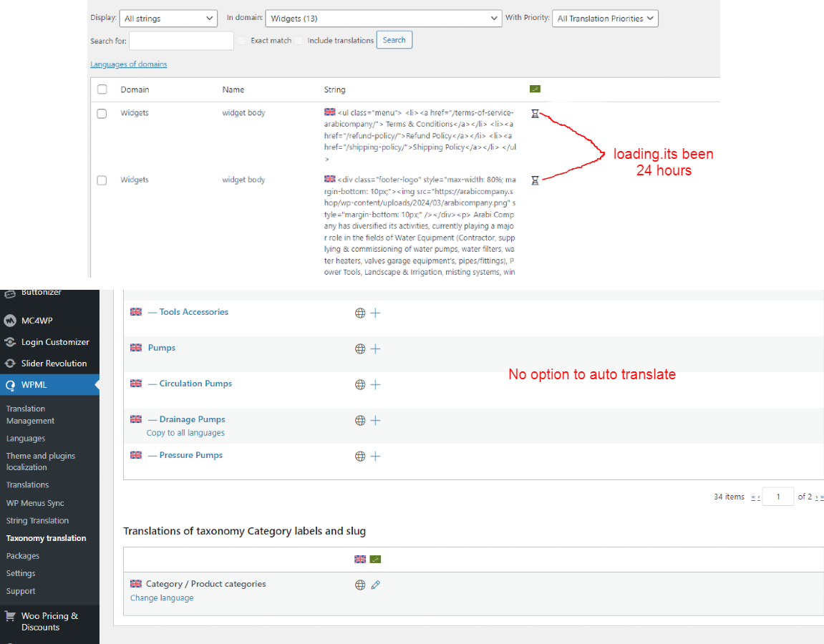Open the In domain Widgets (13) dropdown
Image resolution: width=824 pixels, height=644 pixels.
pos(384,19)
